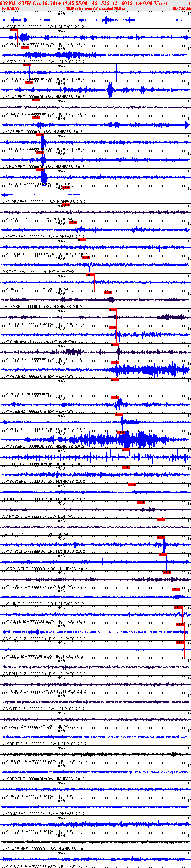The width and height of the screenshot is (191, 868).
Task: Click the end time '19:47:02.00'
Action: [181, 9]
